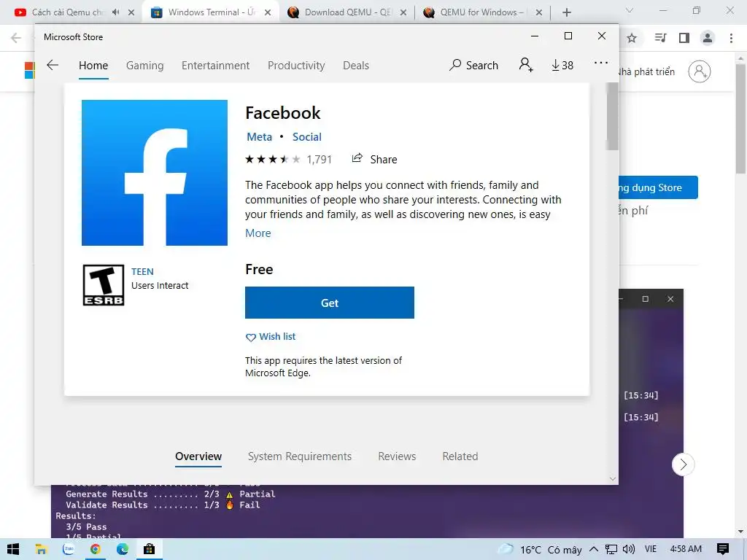Open the browser media control icon
This screenshot has height=560, width=747.
pos(660,38)
